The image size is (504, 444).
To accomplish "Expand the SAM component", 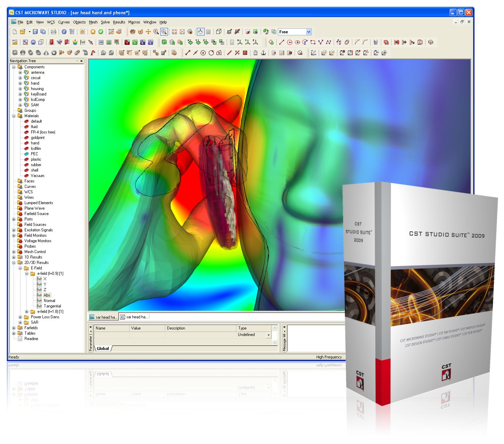I will point(20,105).
